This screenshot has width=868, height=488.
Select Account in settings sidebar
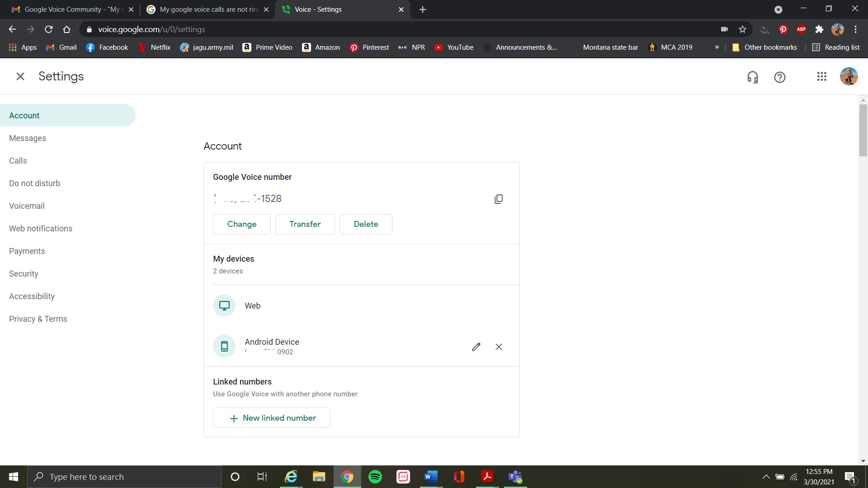68,115
